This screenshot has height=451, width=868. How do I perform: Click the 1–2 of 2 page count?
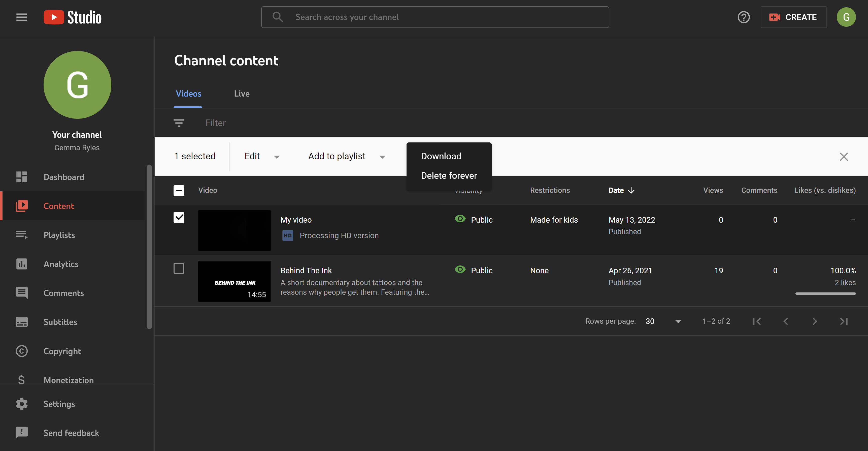tap(716, 321)
